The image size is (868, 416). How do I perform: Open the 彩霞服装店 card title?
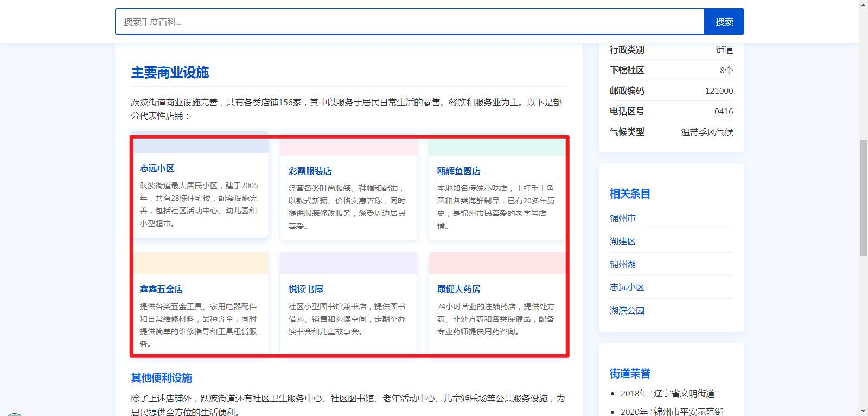click(x=310, y=171)
